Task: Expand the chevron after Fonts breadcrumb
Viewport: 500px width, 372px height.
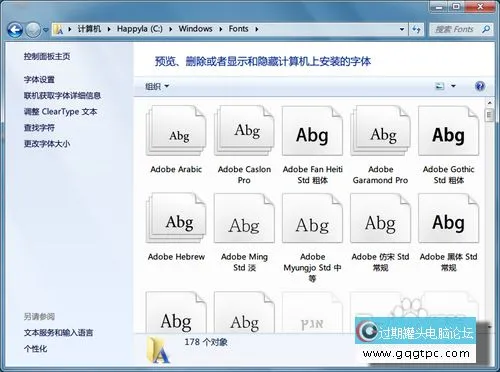Action: click(x=256, y=29)
